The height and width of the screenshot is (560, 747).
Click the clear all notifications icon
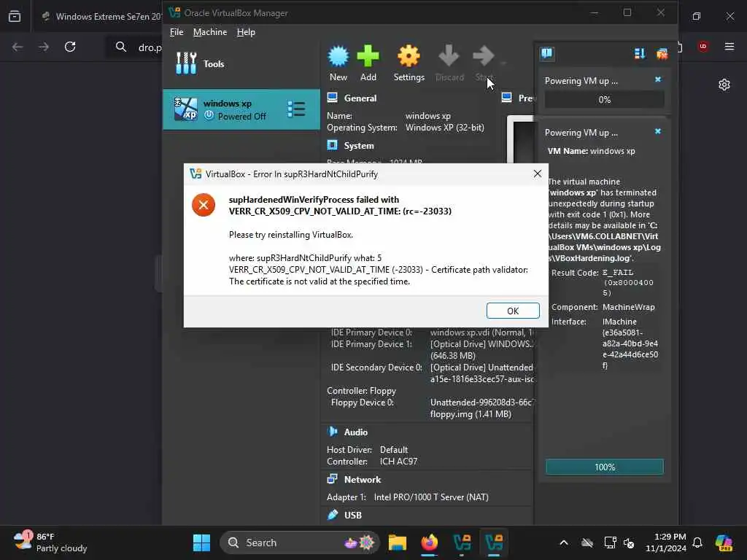point(662,54)
